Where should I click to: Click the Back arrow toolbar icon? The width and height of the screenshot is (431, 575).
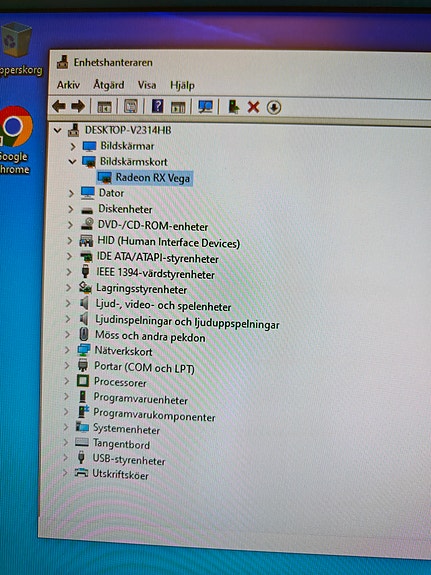59,107
